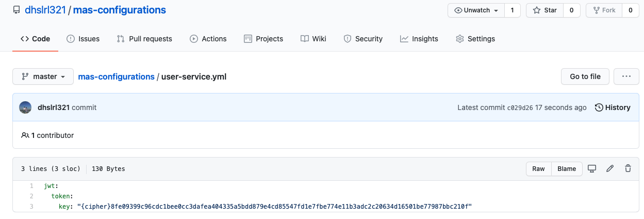Open commit hash c029d26

pyautogui.click(x=520, y=107)
